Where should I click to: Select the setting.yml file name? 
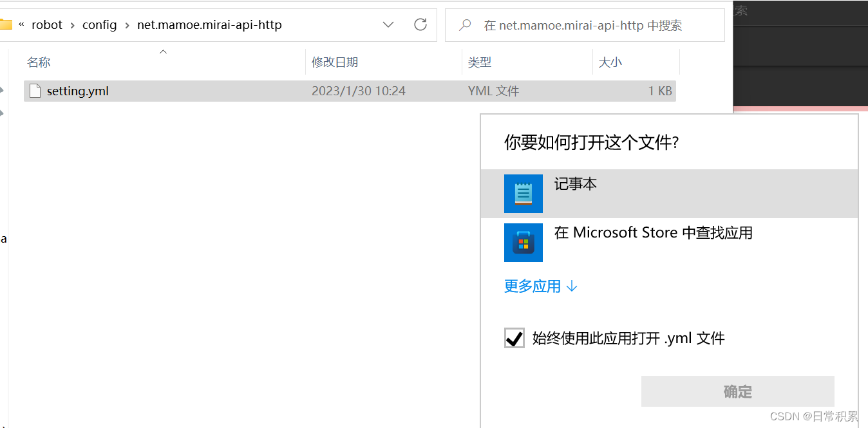(78, 91)
